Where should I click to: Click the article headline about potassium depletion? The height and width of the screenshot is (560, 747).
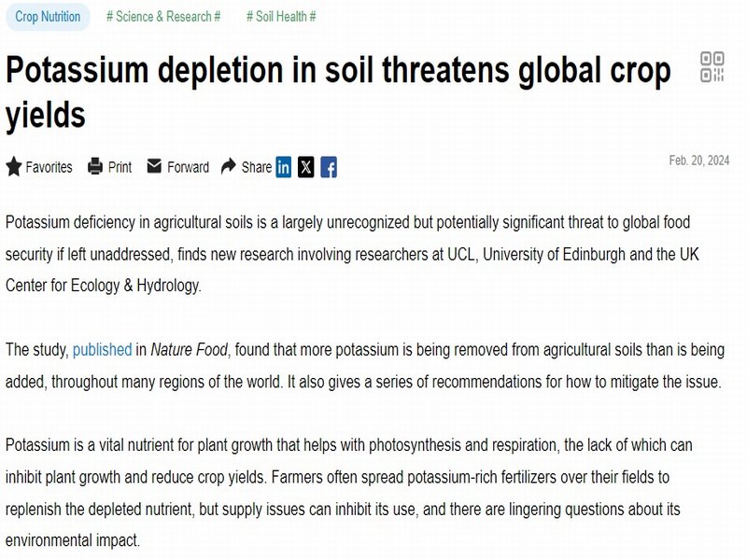tap(338, 91)
